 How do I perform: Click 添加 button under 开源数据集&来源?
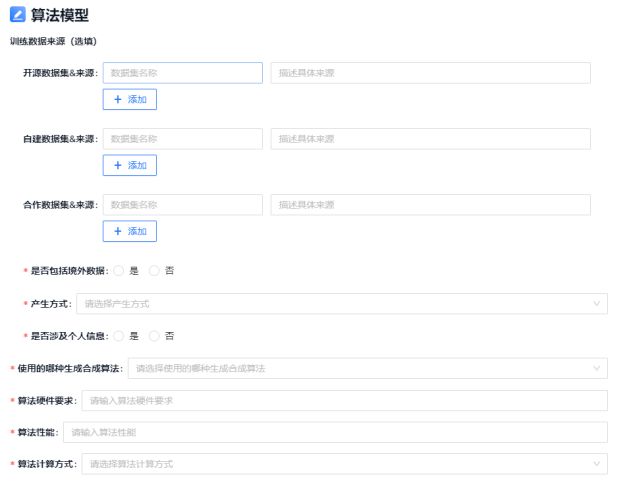click(x=130, y=99)
